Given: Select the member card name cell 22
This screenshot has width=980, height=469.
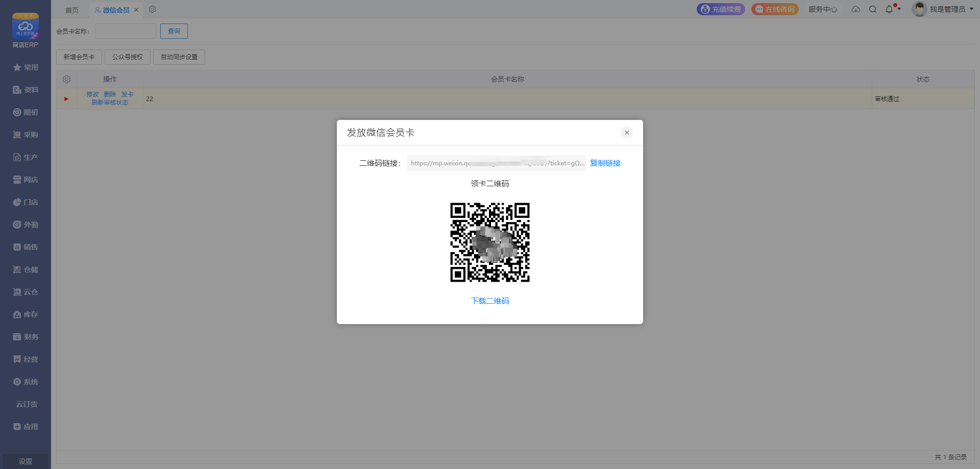Looking at the screenshot, I should (x=507, y=99).
